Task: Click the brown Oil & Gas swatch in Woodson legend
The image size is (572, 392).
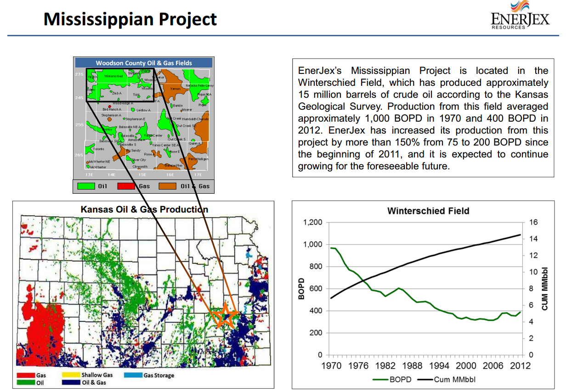Action: pos(168,186)
